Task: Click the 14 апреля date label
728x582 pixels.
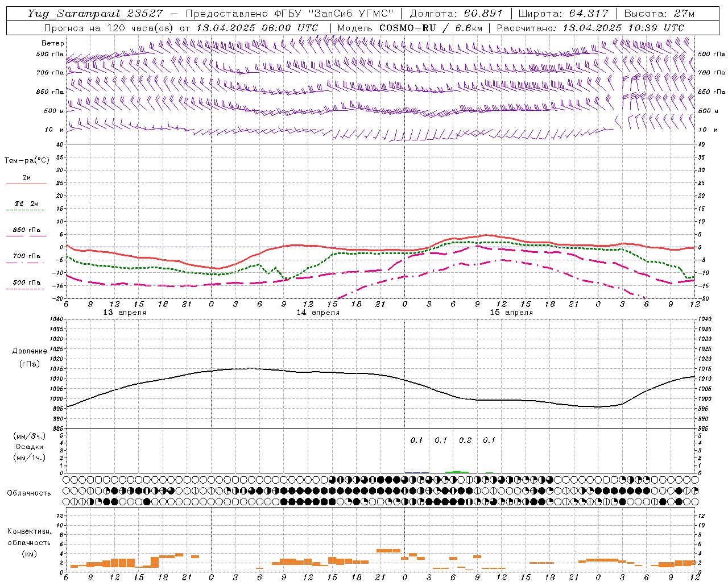Action: [318, 313]
